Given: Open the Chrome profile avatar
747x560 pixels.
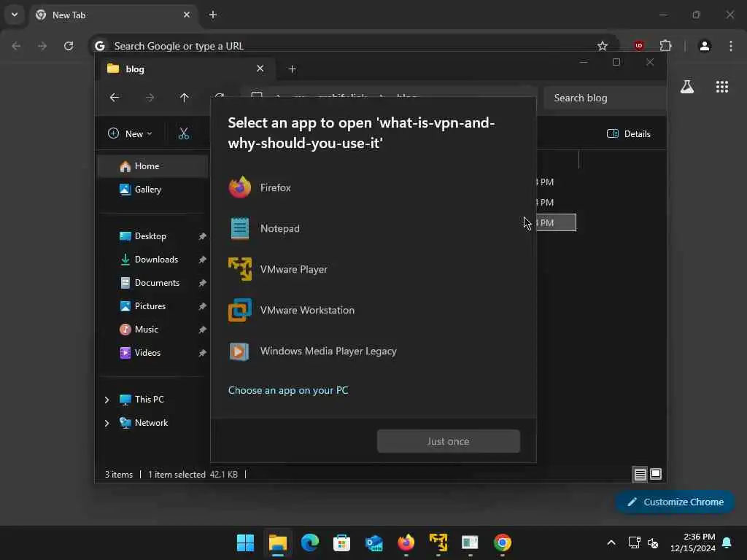Looking at the screenshot, I should coord(705,46).
